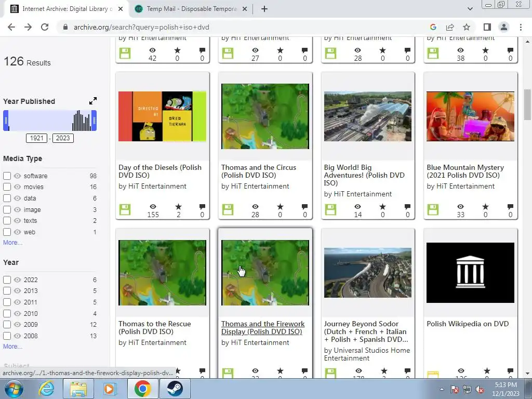The height and width of the screenshot is (399, 532).
Task: Go forward in browser history
Action: [x=28, y=27]
